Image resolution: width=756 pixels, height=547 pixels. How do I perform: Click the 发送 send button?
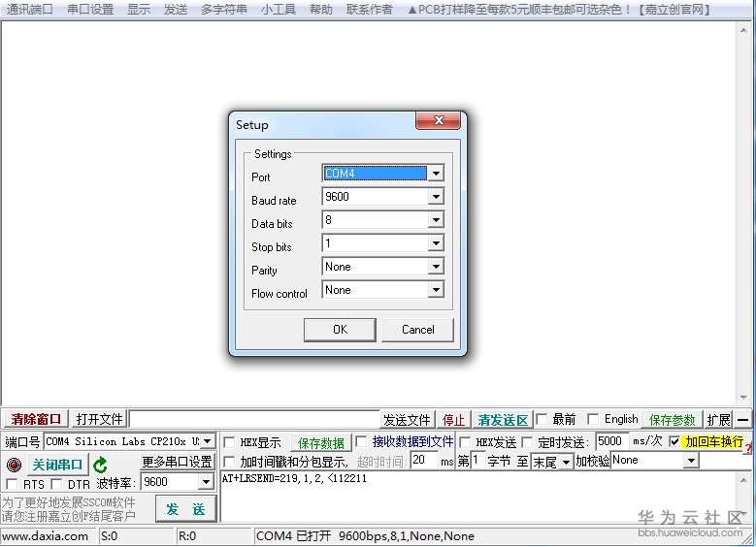click(185, 509)
